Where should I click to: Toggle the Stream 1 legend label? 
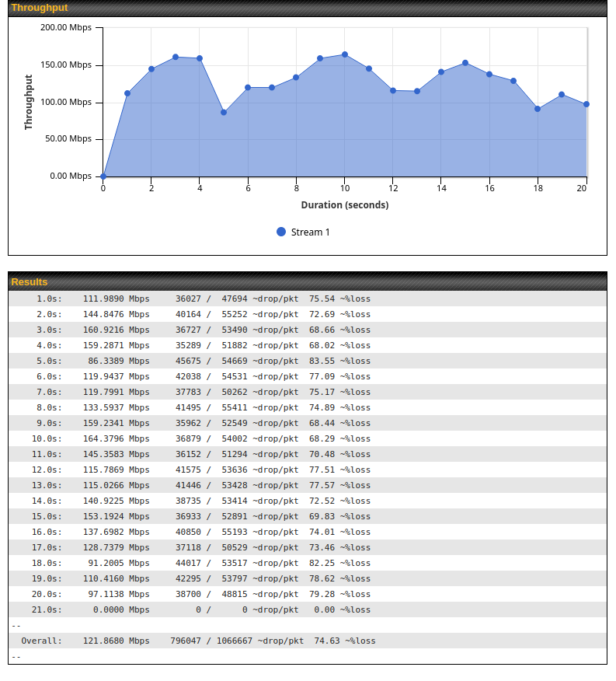(310, 232)
